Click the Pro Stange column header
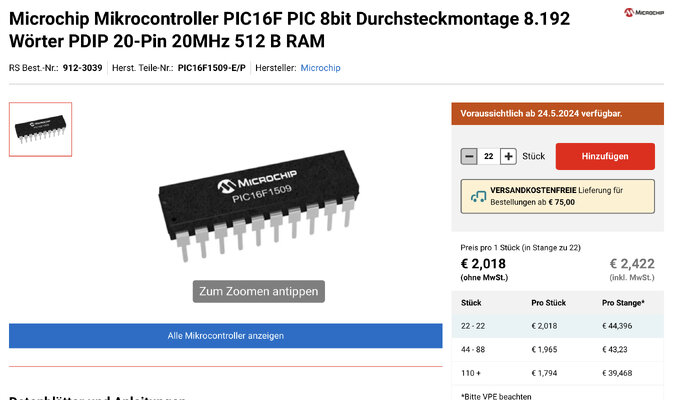Image resolution: width=673 pixels, height=400 pixels. (623, 303)
